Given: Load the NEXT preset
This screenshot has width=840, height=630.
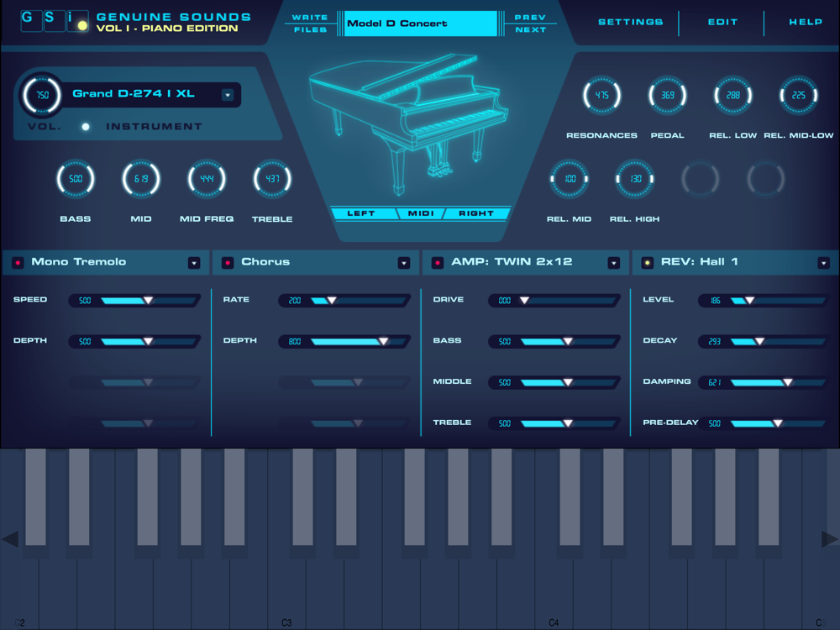Looking at the screenshot, I should [530, 29].
